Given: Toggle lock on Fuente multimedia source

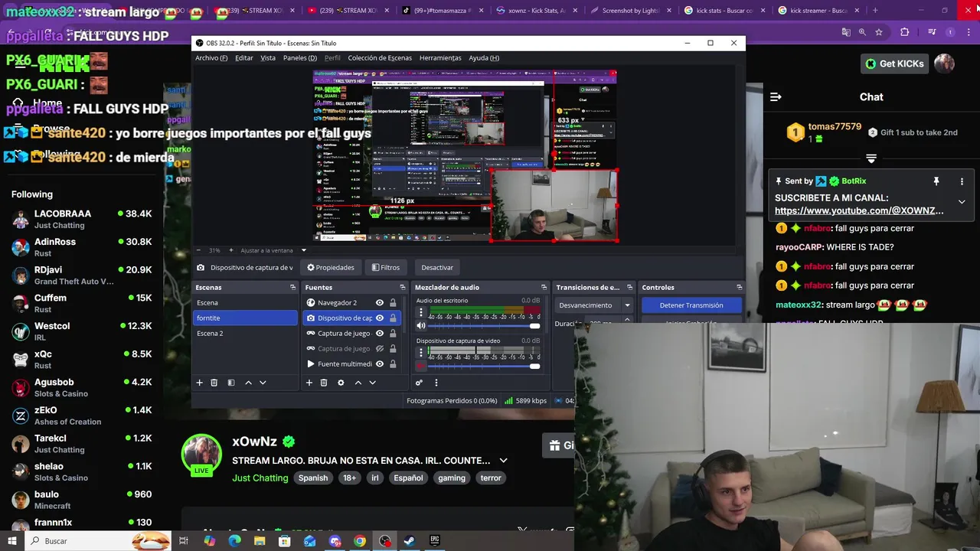Looking at the screenshot, I should tap(393, 364).
